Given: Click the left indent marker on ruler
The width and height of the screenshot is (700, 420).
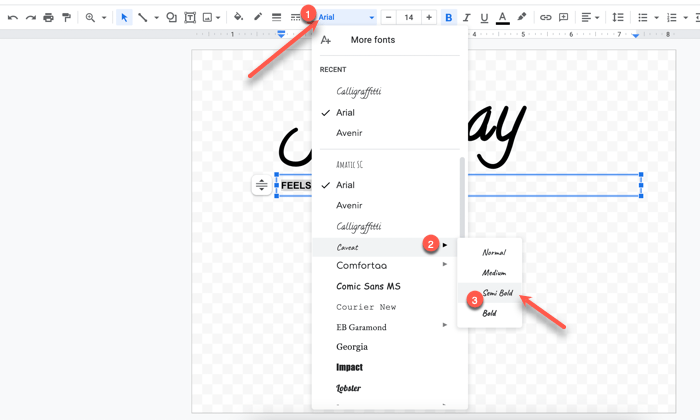Looking at the screenshot, I should (x=281, y=34).
